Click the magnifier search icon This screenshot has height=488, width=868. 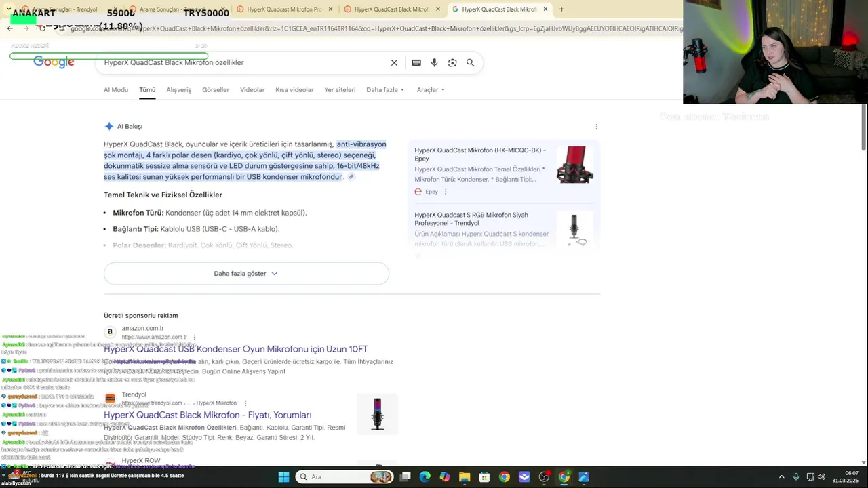point(470,62)
